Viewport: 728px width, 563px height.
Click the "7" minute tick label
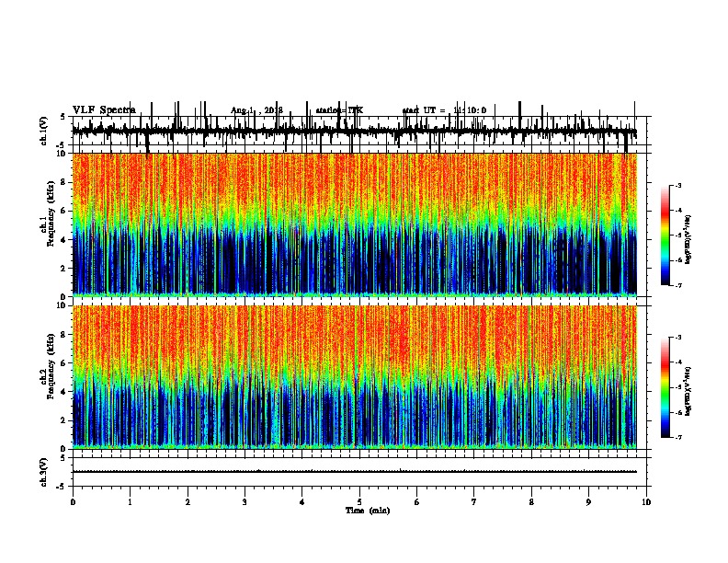474,502
